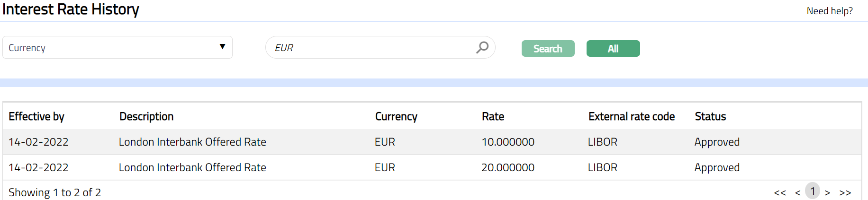Sort by Description column header
The height and width of the screenshot is (200, 868).
tap(146, 116)
